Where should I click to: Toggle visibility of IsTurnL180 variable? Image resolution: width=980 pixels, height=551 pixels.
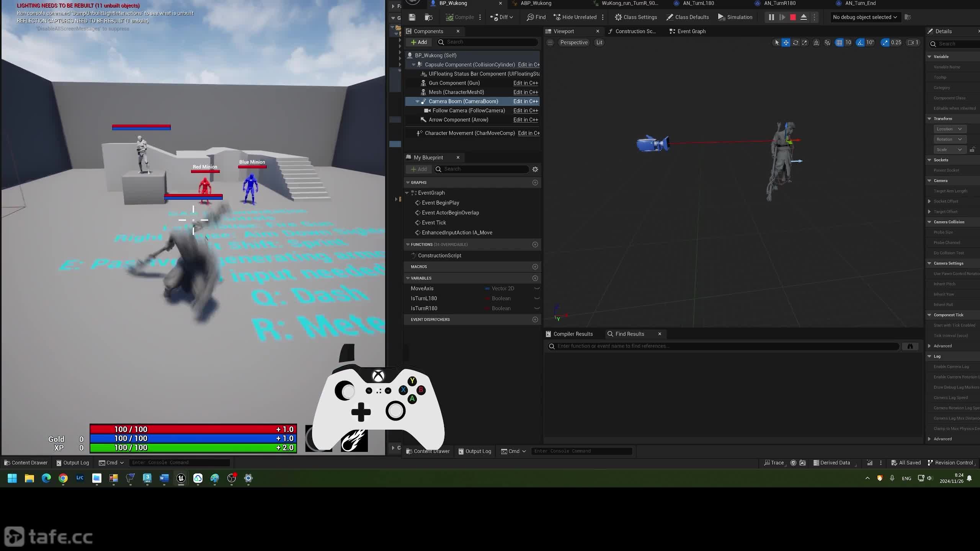click(x=537, y=298)
